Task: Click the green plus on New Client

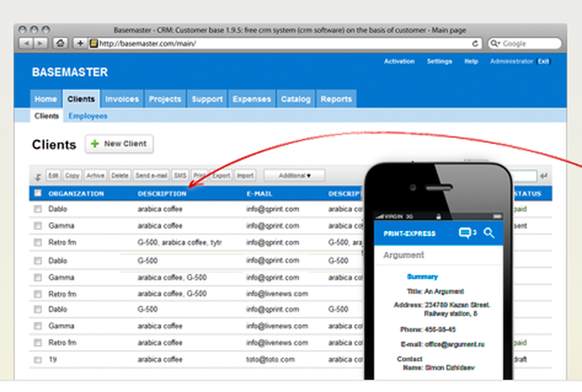Action: [95, 144]
